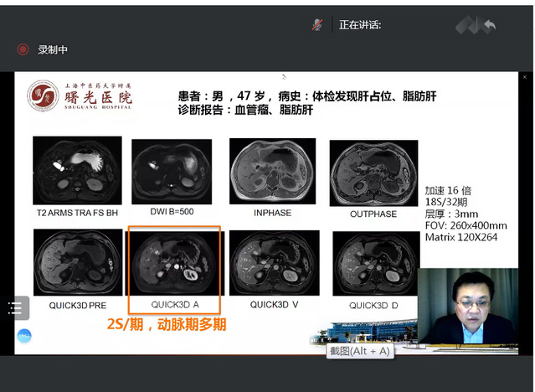Click the red recording indicator dot
This screenshot has width=535, height=392.
click(x=23, y=49)
